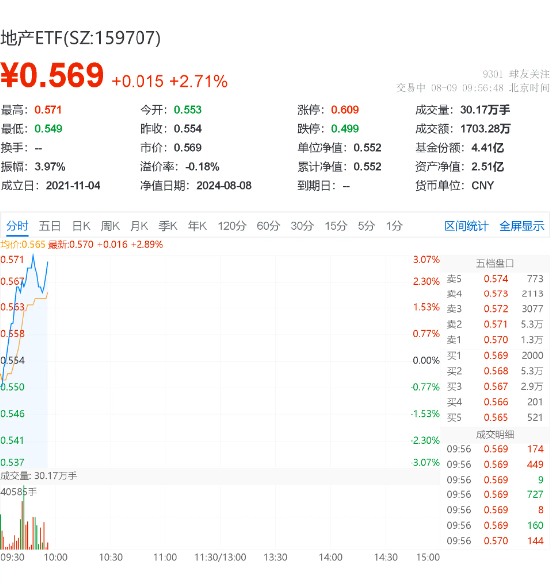Open the 月K monthly candlestick tab
Viewport: 550px width, 584px height.
pos(139,226)
